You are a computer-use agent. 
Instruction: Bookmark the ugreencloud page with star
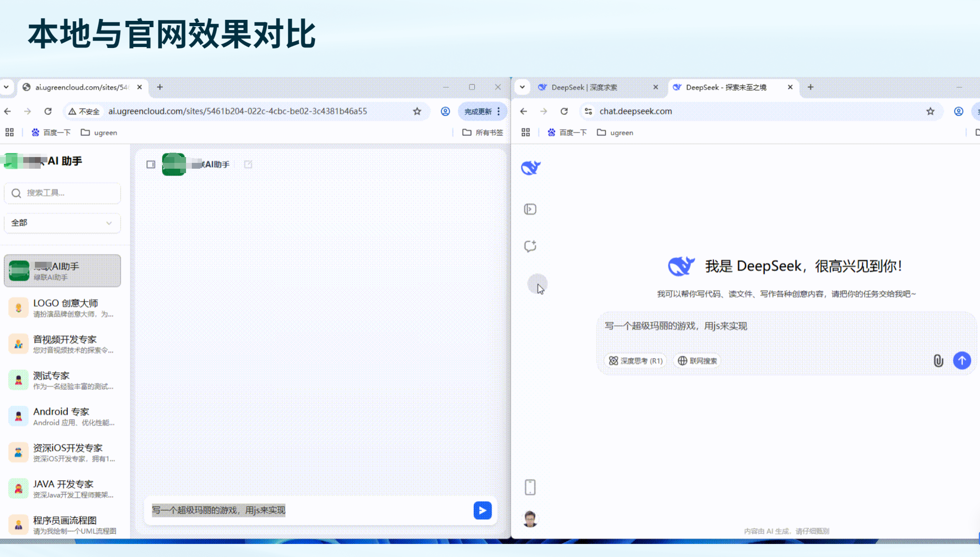tap(417, 111)
